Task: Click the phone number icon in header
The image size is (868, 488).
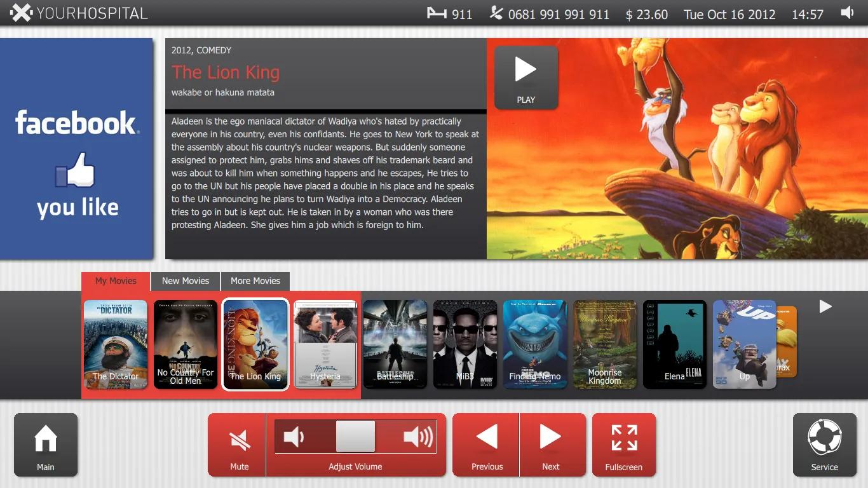Action: click(496, 13)
